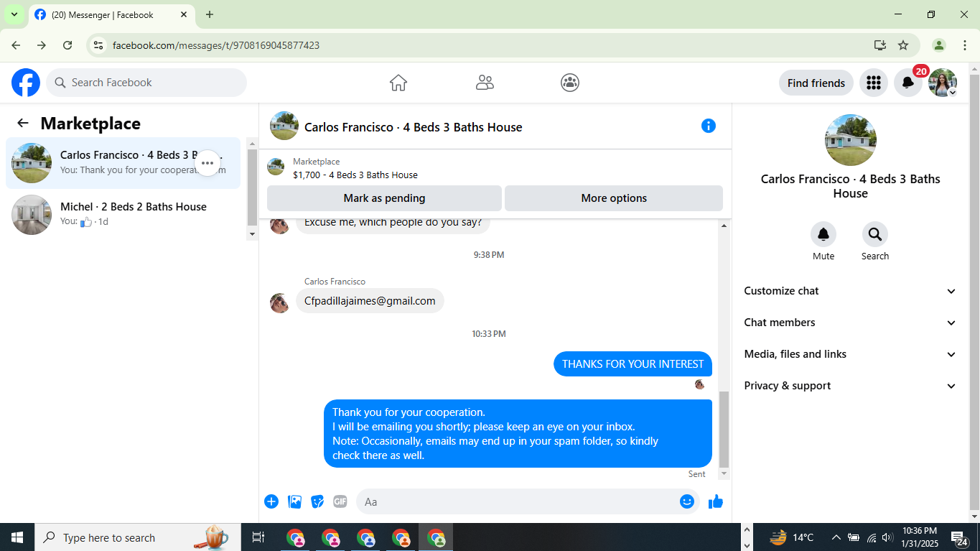Click the Mark as pending button

(384, 198)
